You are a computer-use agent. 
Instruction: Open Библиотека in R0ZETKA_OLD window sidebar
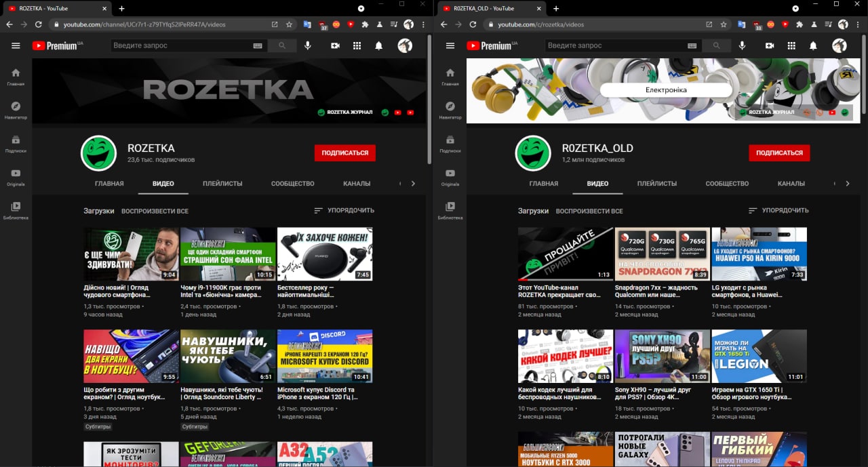click(x=450, y=210)
